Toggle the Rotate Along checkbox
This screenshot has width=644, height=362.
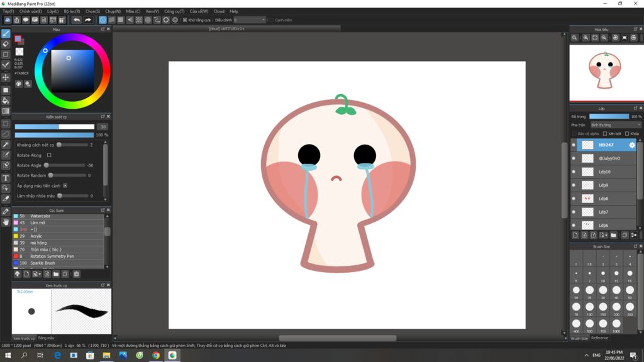[x=49, y=155]
